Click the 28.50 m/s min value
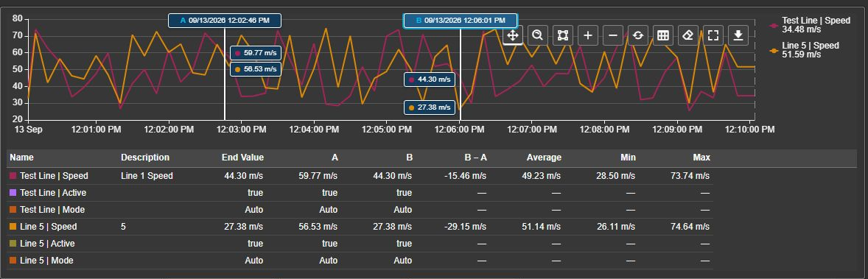Screen dimensions: 868x279 (x=615, y=176)
